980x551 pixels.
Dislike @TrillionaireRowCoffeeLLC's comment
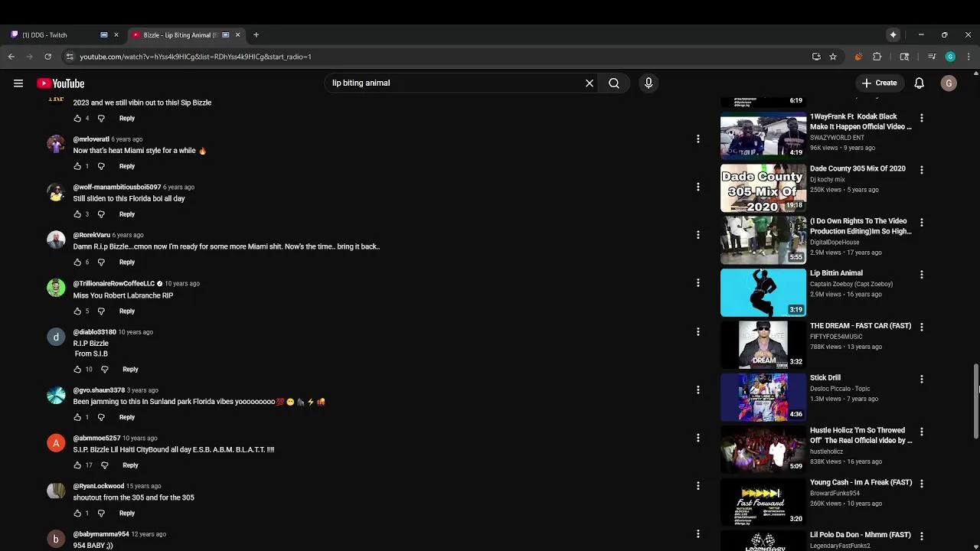click(x=101, y=311)
